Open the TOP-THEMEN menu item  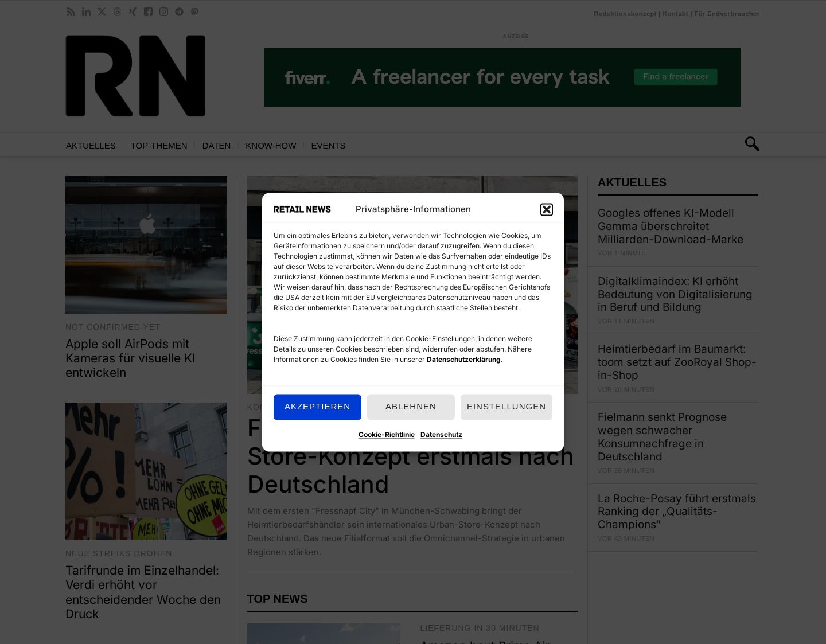pyautogui.click(x=159, y=146)
